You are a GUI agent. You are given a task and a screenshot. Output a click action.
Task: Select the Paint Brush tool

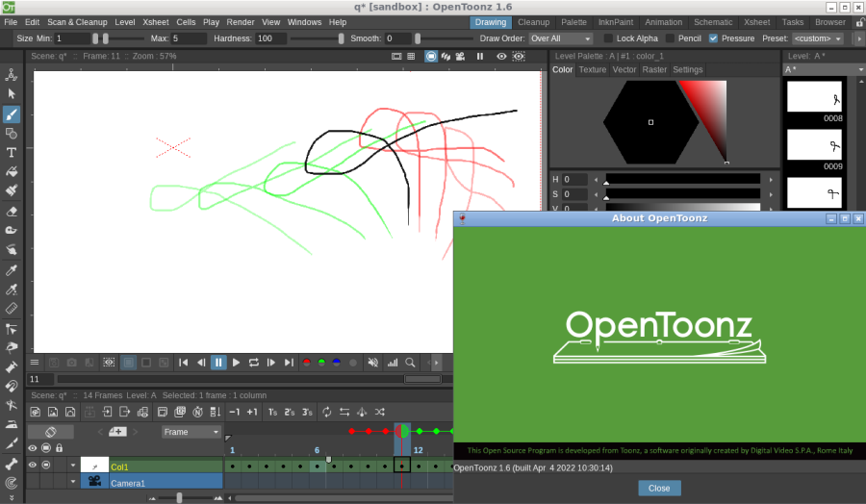coord(11,190)
